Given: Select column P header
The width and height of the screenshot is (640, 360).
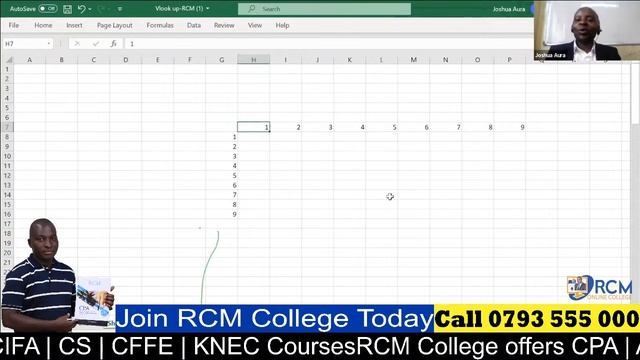Looking at the screenshot, I should (x=509, y=60).
